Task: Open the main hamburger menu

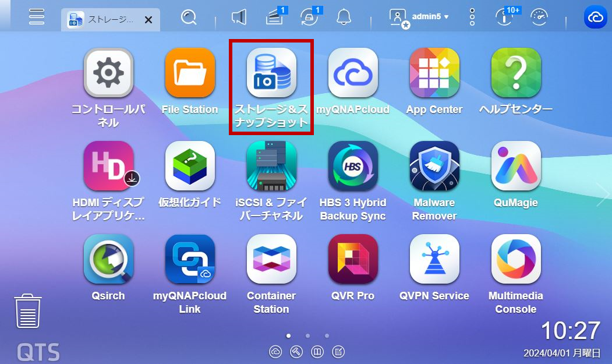Action: click(x=37, y=17)
